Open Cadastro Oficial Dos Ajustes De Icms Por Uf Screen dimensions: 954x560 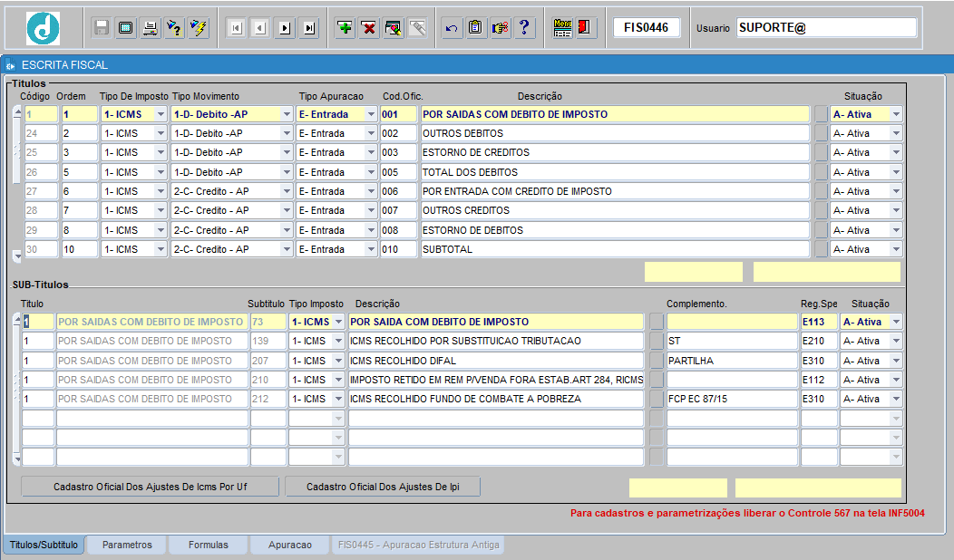[150, 487]
